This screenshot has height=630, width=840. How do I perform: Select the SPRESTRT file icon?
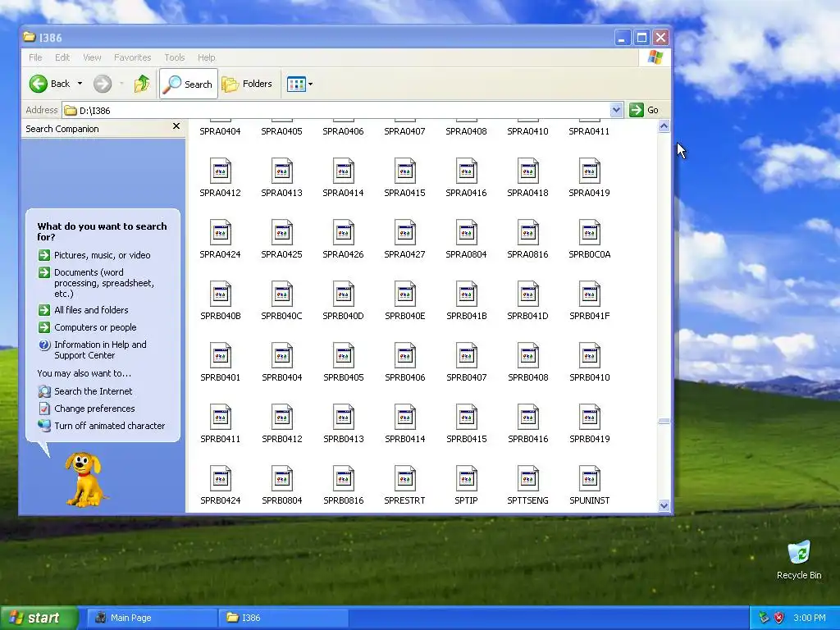[x=405, y=479]
